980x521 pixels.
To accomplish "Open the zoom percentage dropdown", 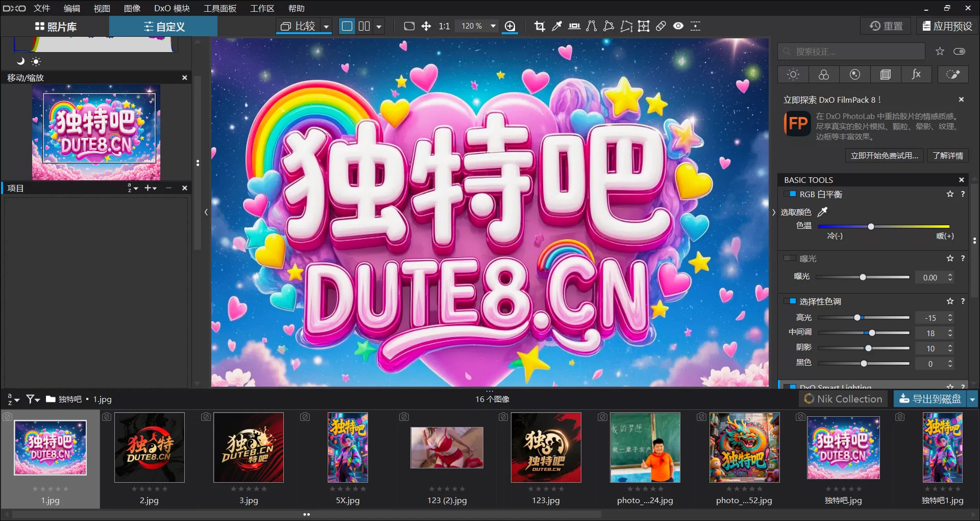I will tap(493, 26).
